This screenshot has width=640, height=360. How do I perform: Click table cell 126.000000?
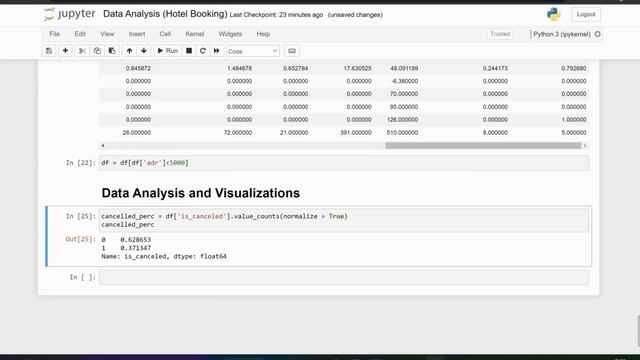pyautogui.click(x=402, y=120)
